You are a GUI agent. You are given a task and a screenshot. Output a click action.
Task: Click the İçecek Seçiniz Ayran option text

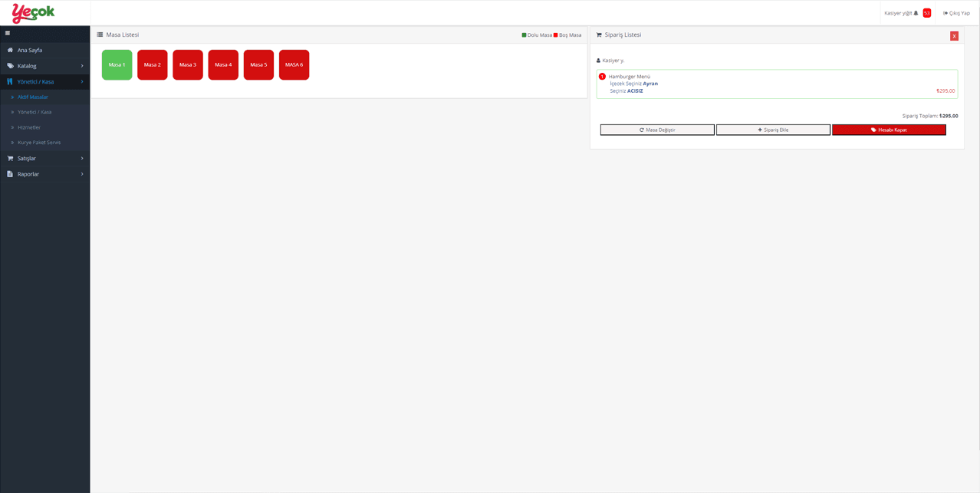tap(633, 84)
